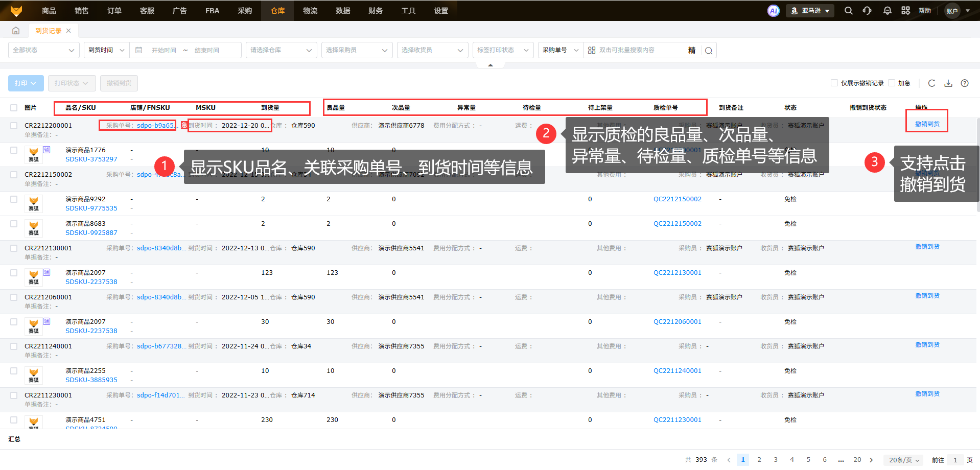The width and height of the screenshot is (980, 470).
Task: Select row checkbox for CR2212200001
Action: tap(14, 126)
